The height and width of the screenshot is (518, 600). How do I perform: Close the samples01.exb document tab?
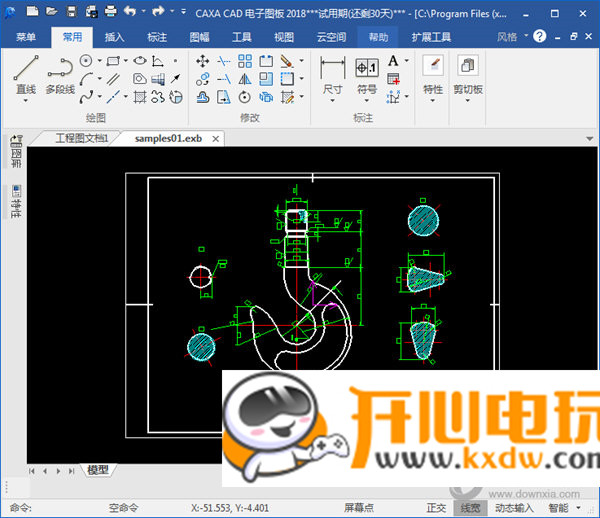click(x=216, y=139)
